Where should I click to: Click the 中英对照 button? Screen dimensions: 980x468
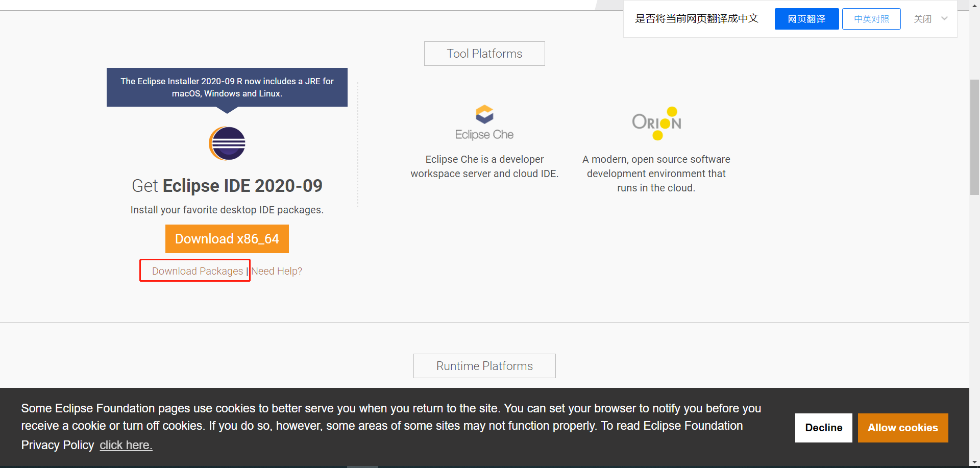tap(871, 19)
